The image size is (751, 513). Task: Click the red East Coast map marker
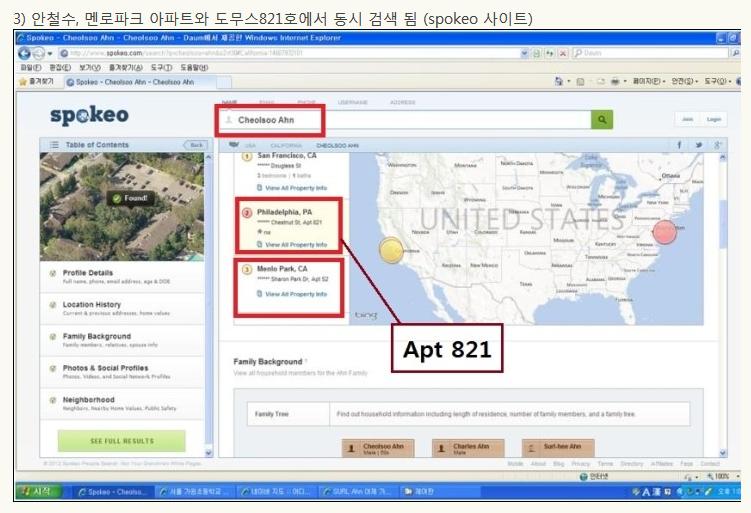pyautogui.click(x=665, y=232)
